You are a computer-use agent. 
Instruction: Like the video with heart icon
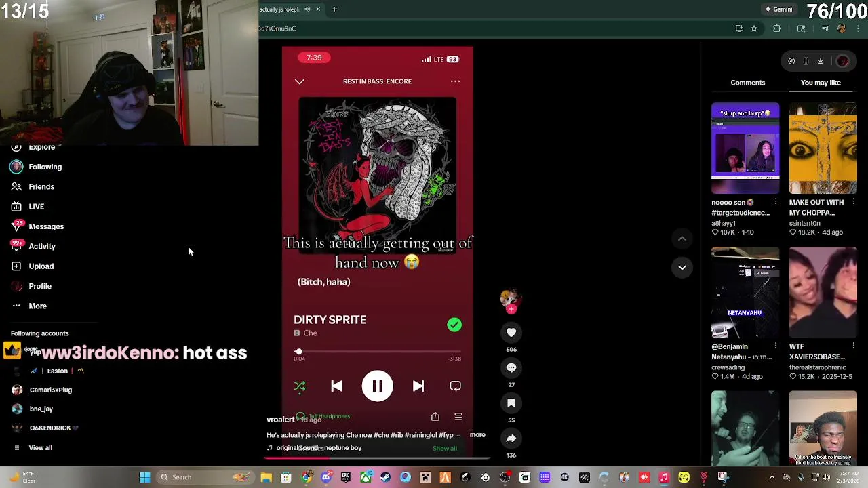coord(511,332)
